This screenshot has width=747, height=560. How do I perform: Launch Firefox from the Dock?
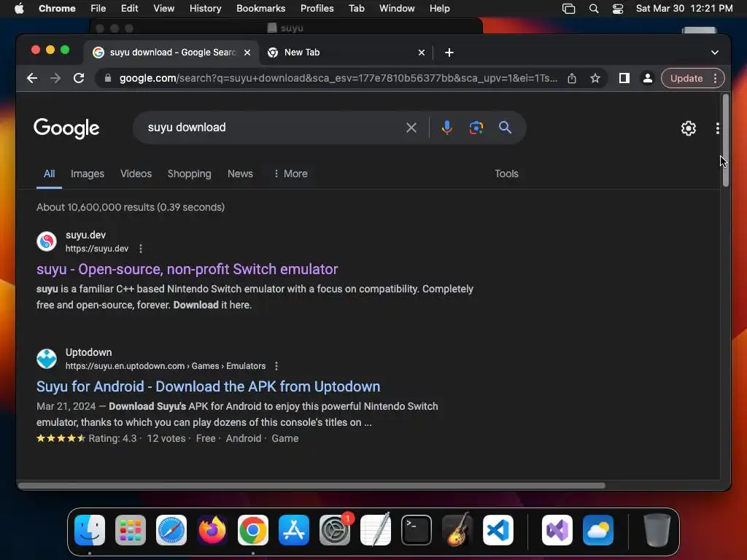coord(212,530)
